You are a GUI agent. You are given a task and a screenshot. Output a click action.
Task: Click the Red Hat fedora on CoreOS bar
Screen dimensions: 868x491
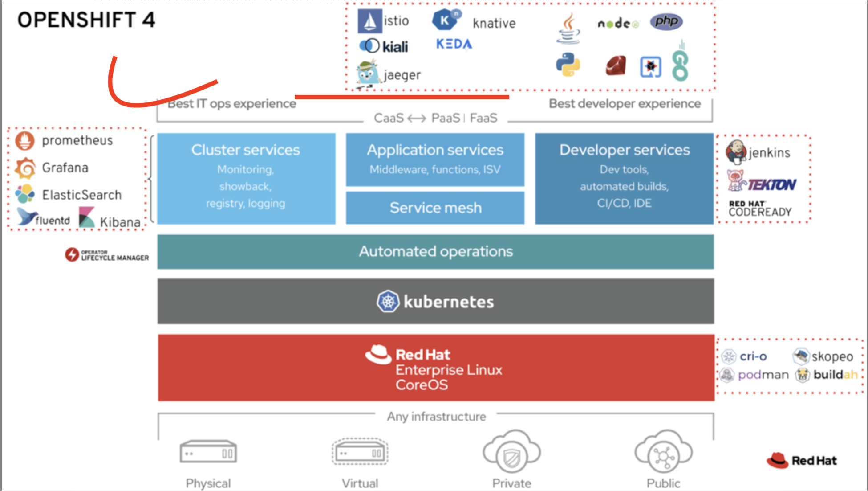click(x=378, y=355)
